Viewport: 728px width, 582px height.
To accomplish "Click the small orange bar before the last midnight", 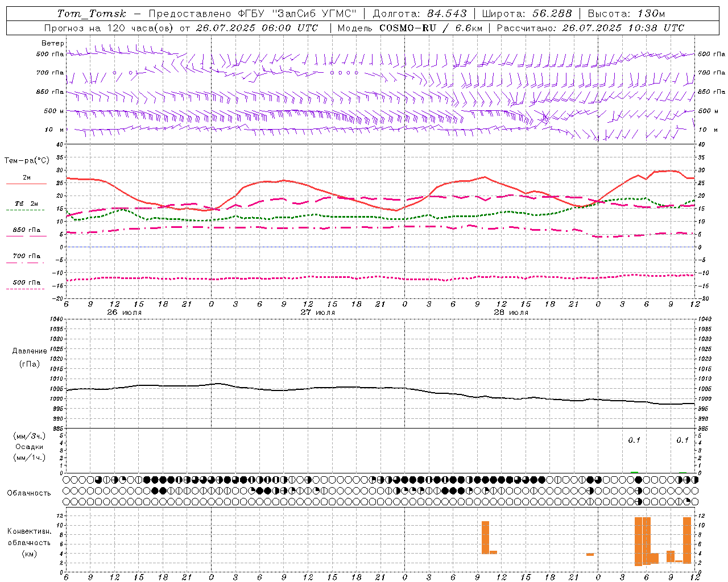I will 590,555.
